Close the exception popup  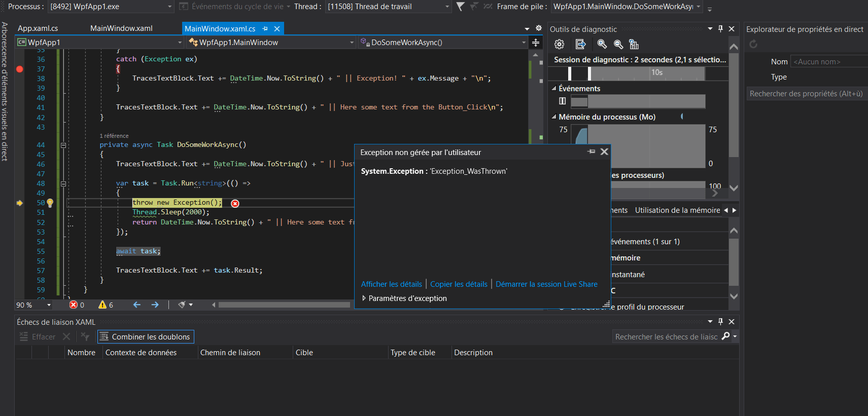(604, 152)
